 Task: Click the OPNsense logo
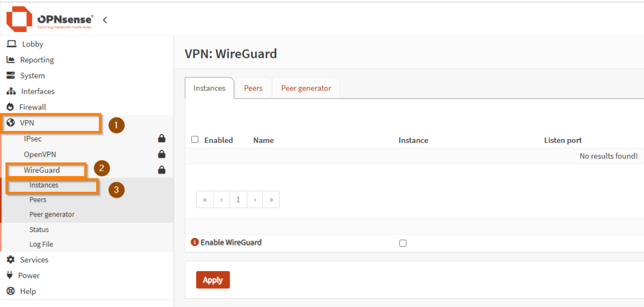[50, 20]
